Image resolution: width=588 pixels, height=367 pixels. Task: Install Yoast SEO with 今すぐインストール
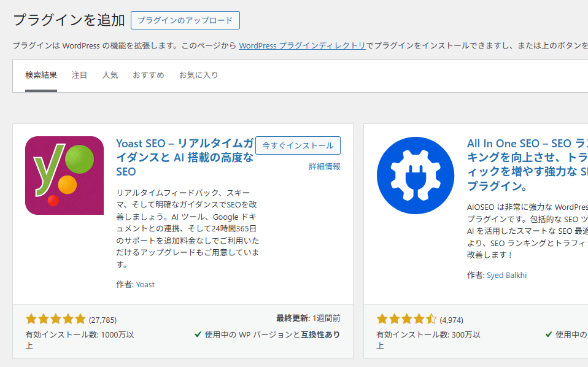(x=298, y=145)
